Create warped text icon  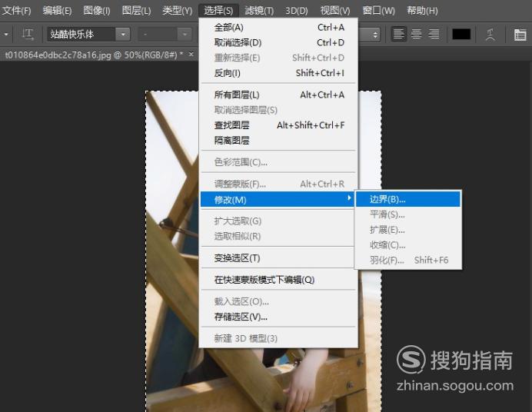pos(490,35)
